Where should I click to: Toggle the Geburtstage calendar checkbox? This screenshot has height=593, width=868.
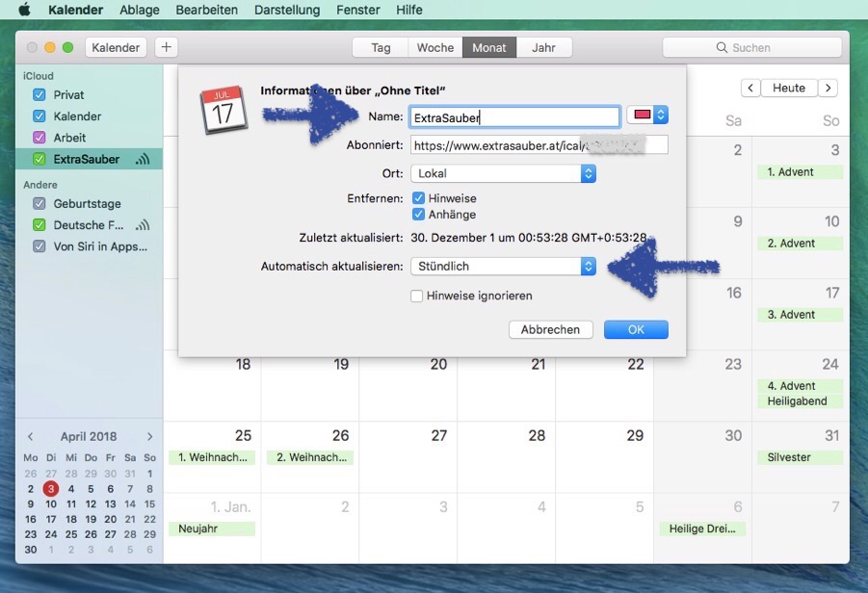click(39, 203)
